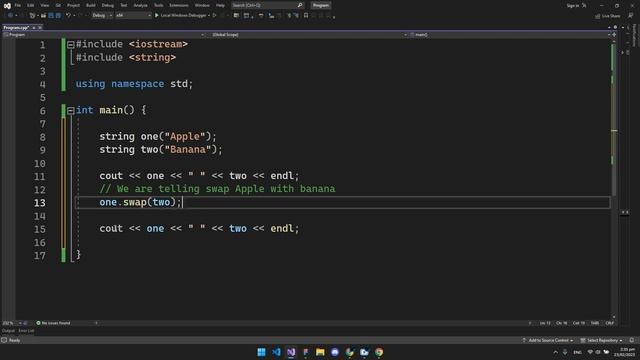Open the Tools menu
Viewport: 640px width, 360px height.
coord(158,5)
